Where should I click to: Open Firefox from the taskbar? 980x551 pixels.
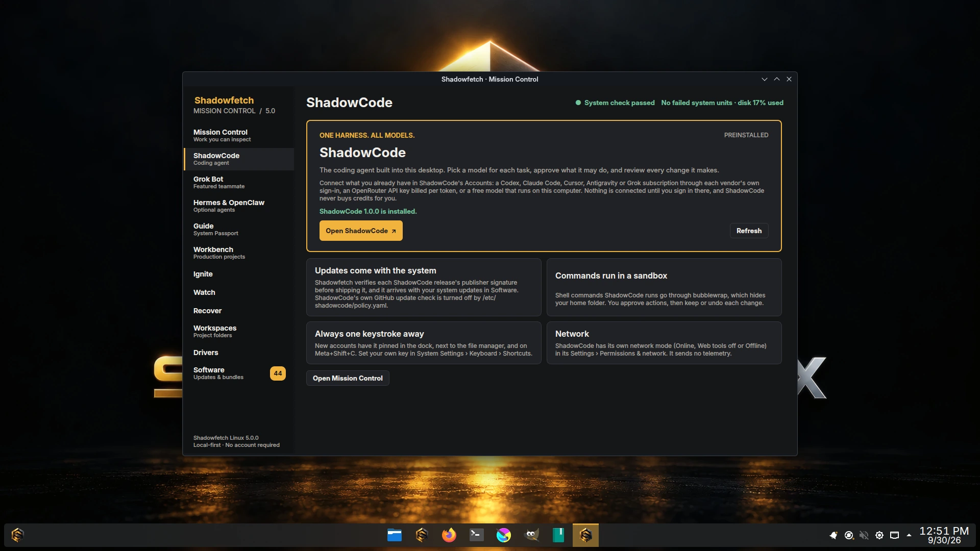click(x=449, y=535)
